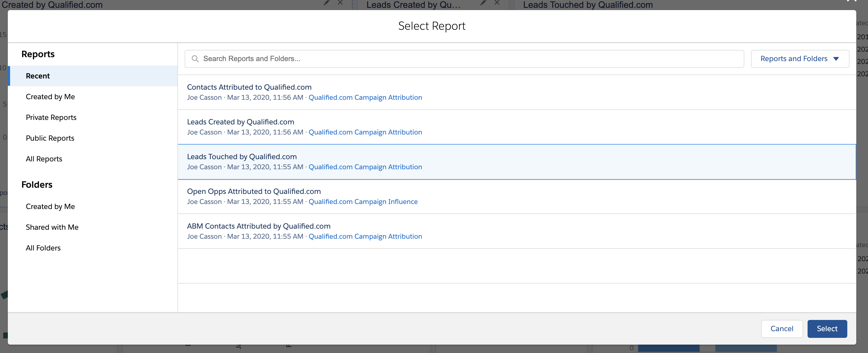Open the Reports and Folders dropdown
The image size is (868, 353).
tap(800, 59)
